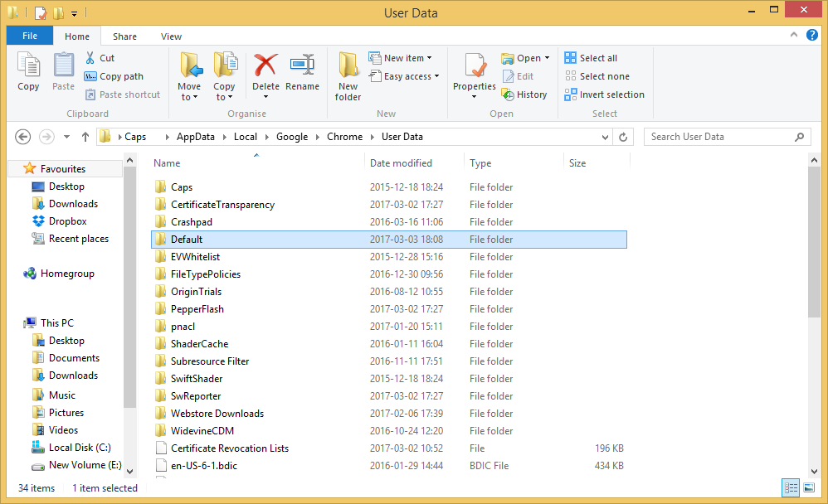Image resolution: width=828 pixels, height=504 pixels.
Task: Click the Search User Data field
Action: (x=718, y=137)
